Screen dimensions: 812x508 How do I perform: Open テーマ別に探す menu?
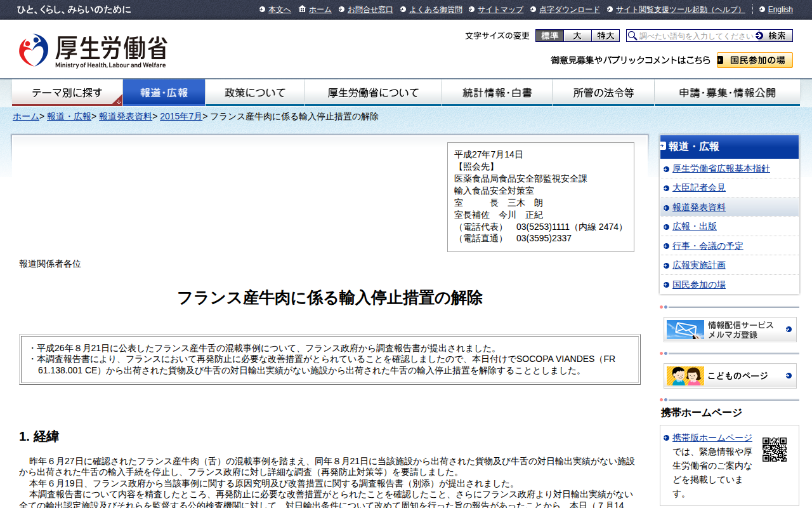point(67,93)
